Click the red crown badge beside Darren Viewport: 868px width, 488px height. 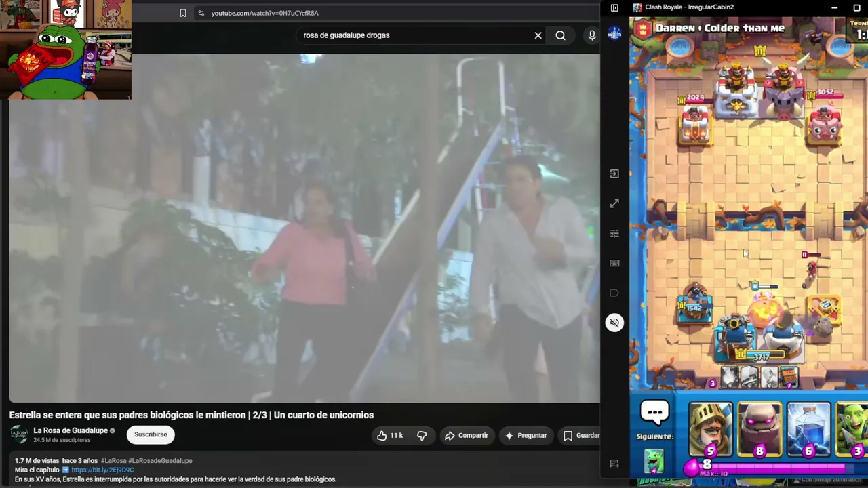click(643, 28)
